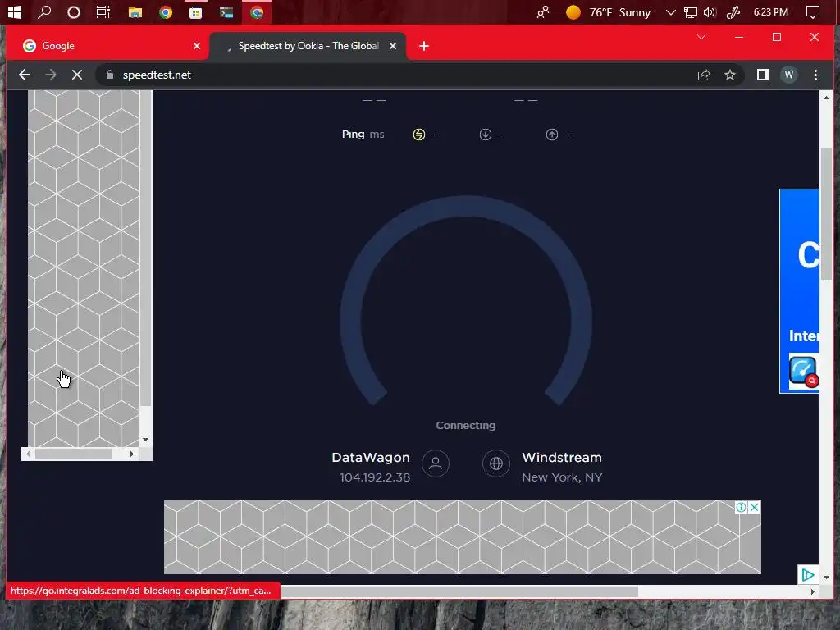
Task: Open the 6:23 PM clock flyout
Action: coord(771,12)
